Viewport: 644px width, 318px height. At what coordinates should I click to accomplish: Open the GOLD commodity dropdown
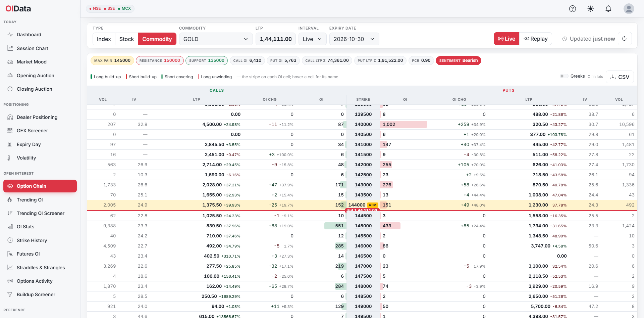[x=216, y=39]
